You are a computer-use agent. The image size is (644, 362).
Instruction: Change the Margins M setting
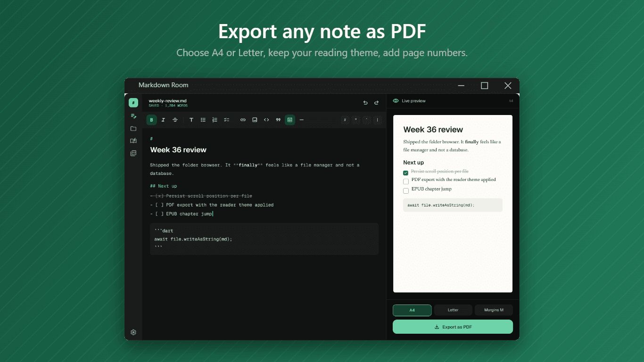494,310
